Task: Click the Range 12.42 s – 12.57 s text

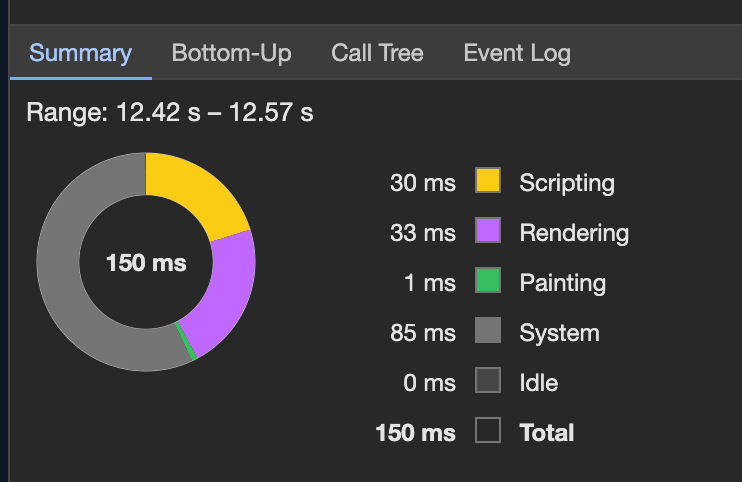Action: click(170, 112)
